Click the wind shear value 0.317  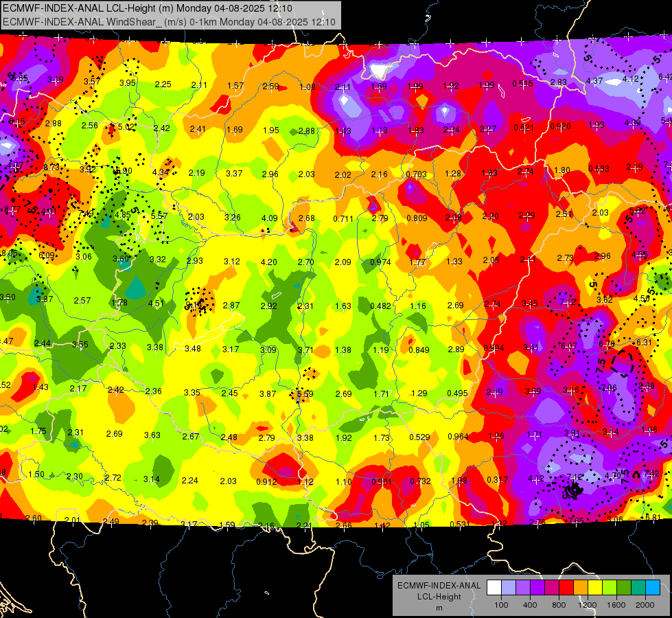click(497, 479)
